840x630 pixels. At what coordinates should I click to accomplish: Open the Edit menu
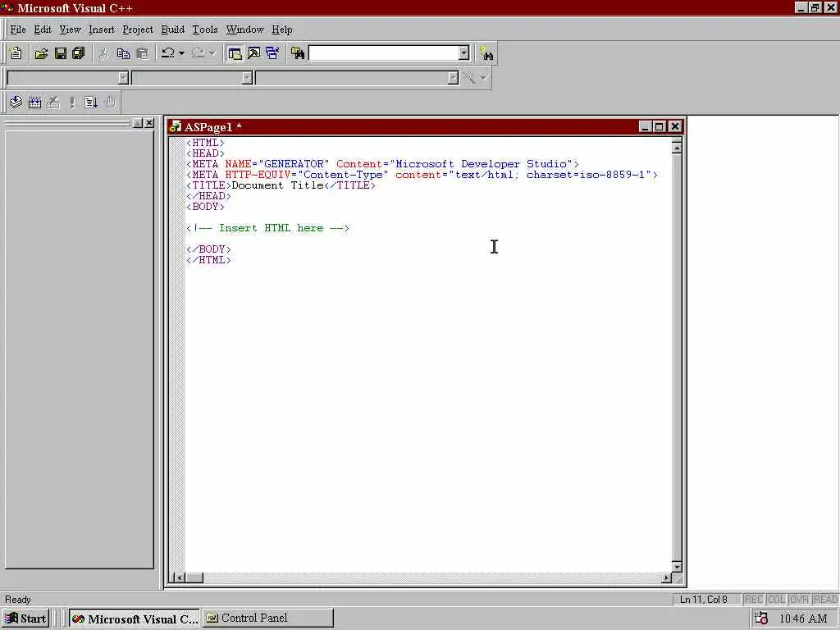43,30
